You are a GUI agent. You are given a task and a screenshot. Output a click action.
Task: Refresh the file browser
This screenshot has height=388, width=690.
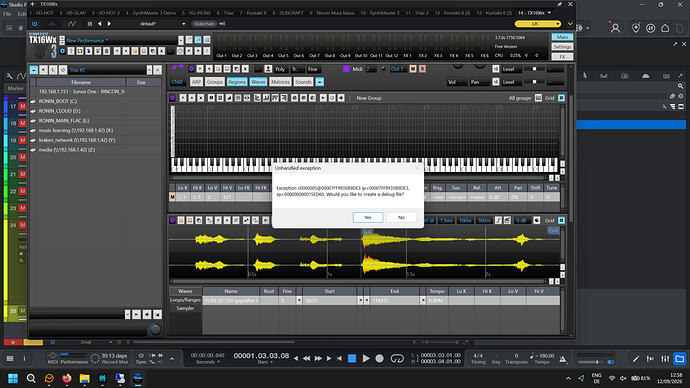[62, 70]
